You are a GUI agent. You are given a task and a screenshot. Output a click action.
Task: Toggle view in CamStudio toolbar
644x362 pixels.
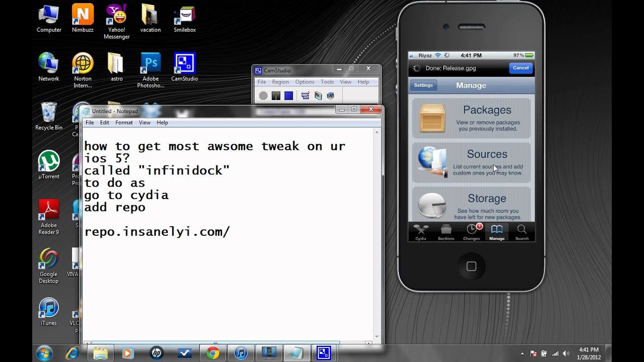click(x=305, y=96)
